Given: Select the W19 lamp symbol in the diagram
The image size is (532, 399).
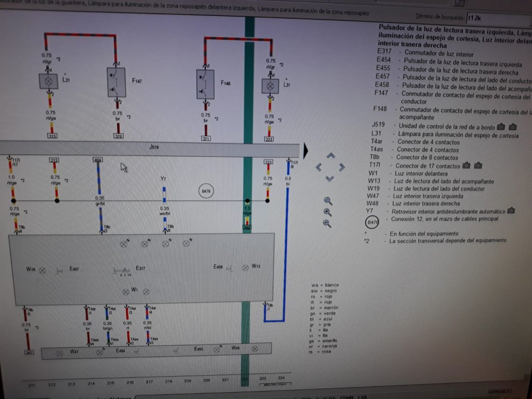Looking at the screenshot, I should (x=43, y=270).
